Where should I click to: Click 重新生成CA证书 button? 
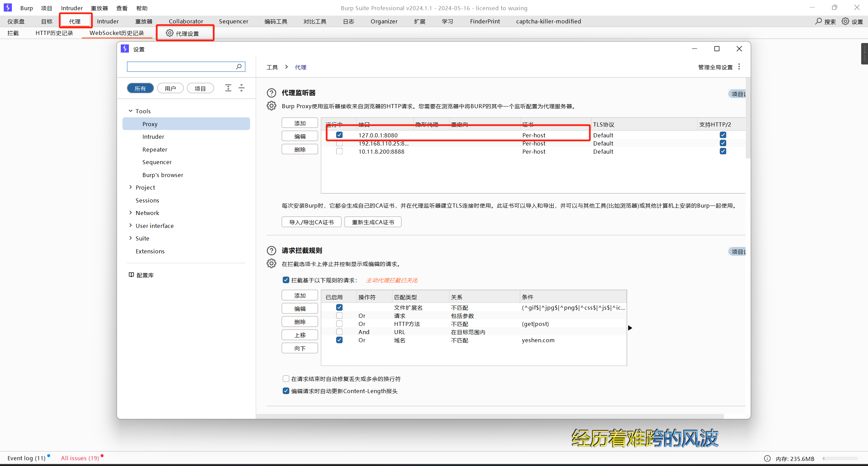(373, 222)
